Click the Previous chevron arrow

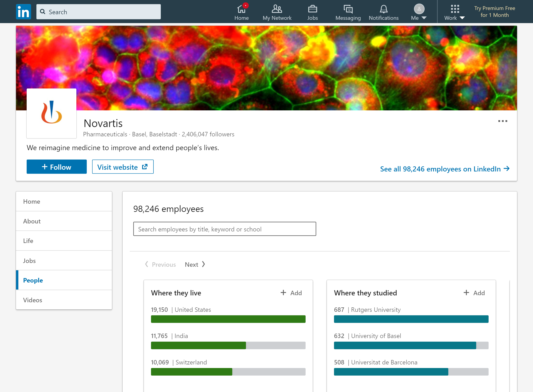(147, 264)
